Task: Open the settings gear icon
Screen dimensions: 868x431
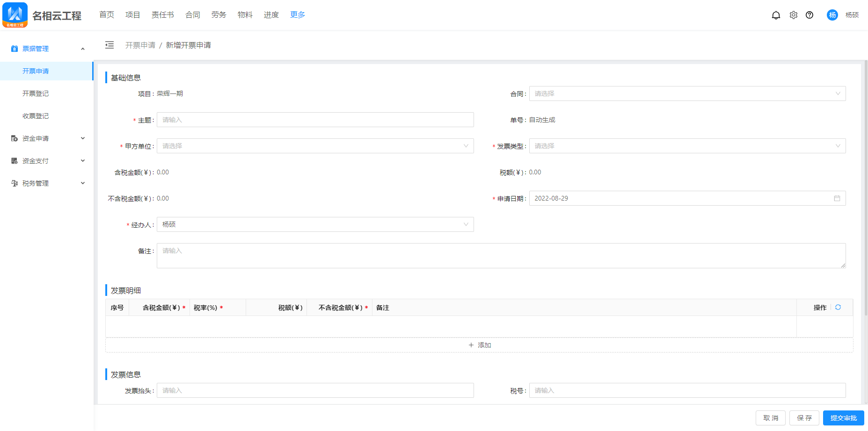Action: pos(794,15)
